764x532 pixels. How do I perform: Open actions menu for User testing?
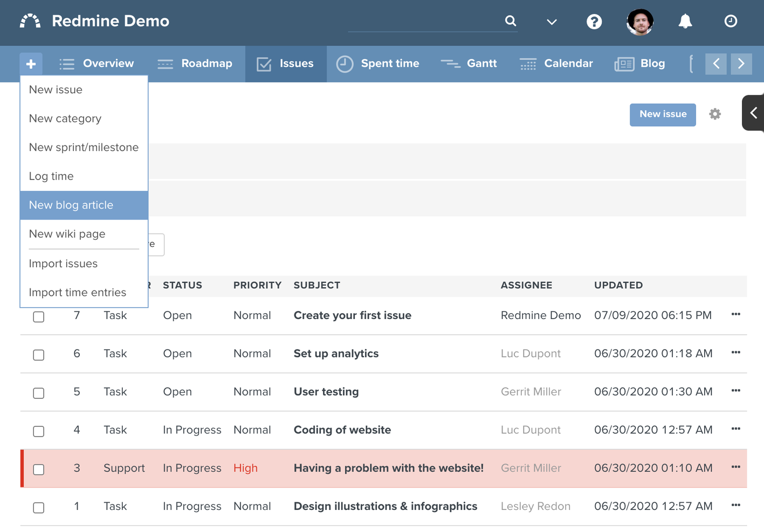[736, 391]
